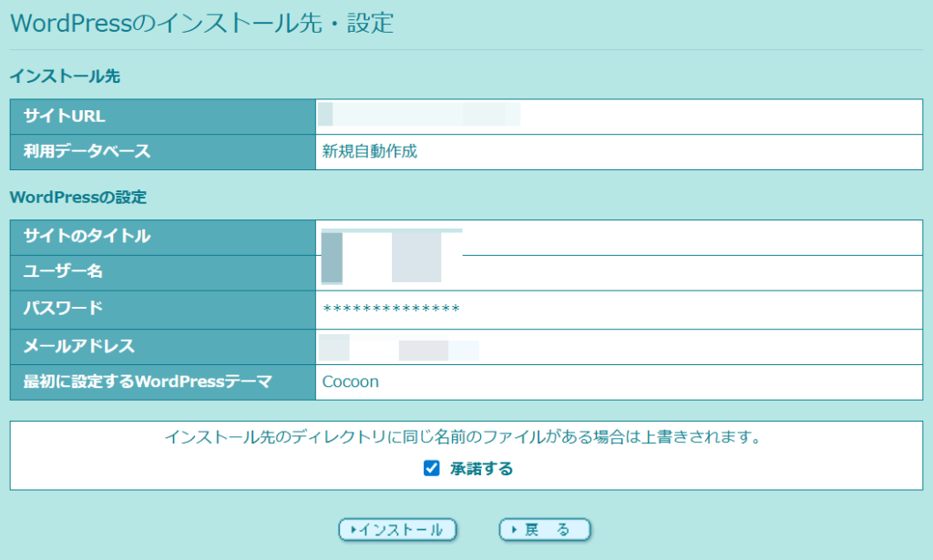Image resolution: width=933 pixels, height=560 pixels.
Task: Click the WordPressのインストール先・設定 page title
Action: coord(201,23)
